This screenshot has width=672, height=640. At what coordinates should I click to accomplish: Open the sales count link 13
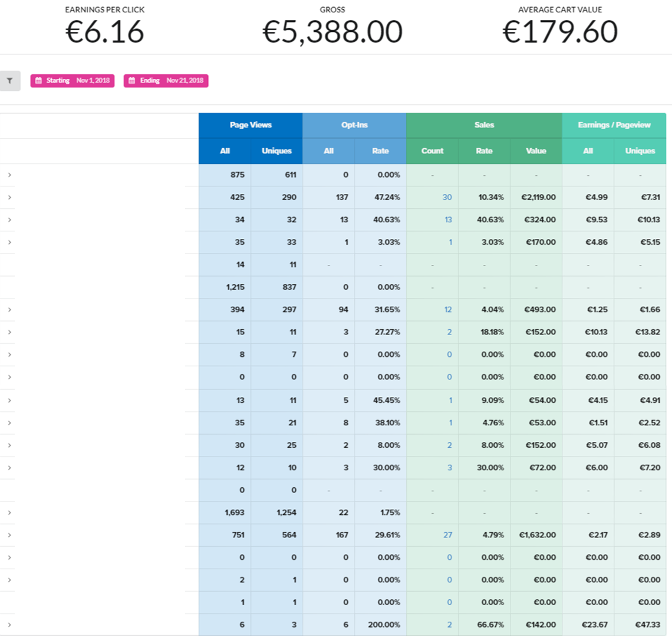tap(448, 219)
